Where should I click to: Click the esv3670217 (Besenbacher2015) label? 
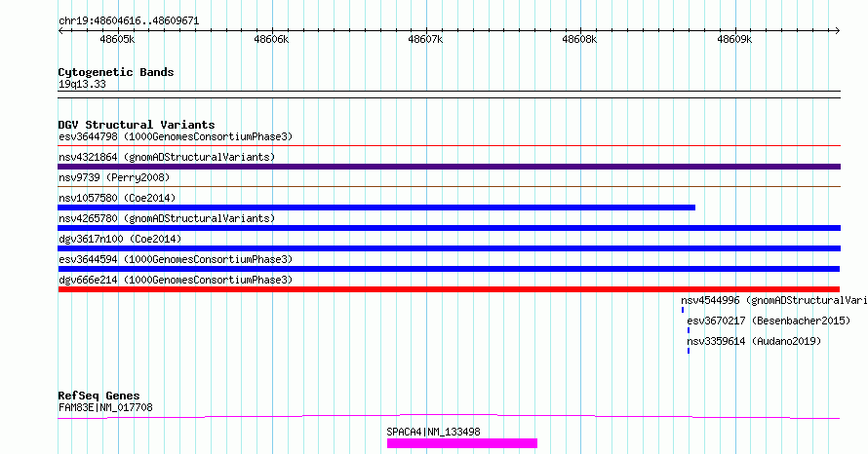pyautogui.click(x=769, y=321)
